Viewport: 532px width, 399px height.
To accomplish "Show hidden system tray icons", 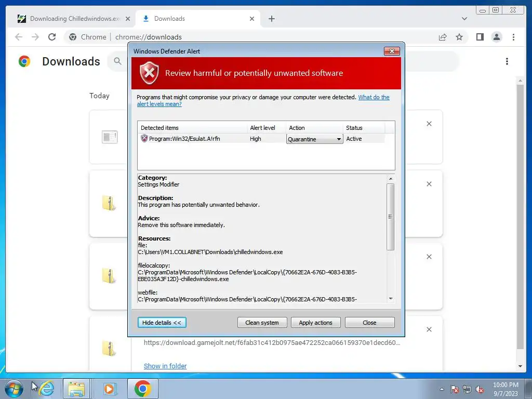I will click(x=442, y=389).
